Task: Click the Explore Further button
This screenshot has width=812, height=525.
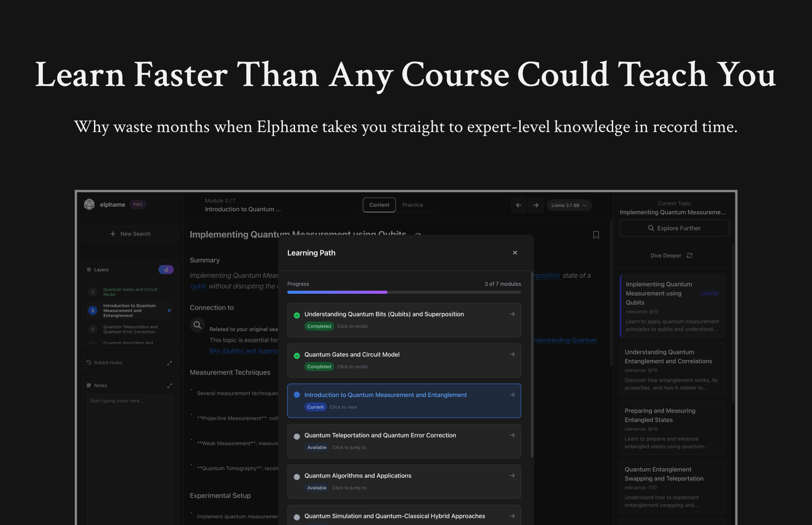Action: (674, 228)
